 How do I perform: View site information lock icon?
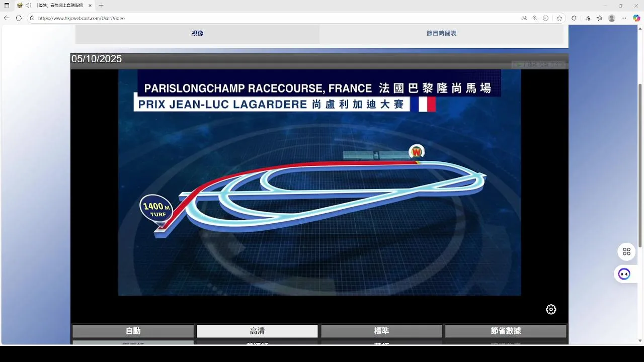coord(32,18)
